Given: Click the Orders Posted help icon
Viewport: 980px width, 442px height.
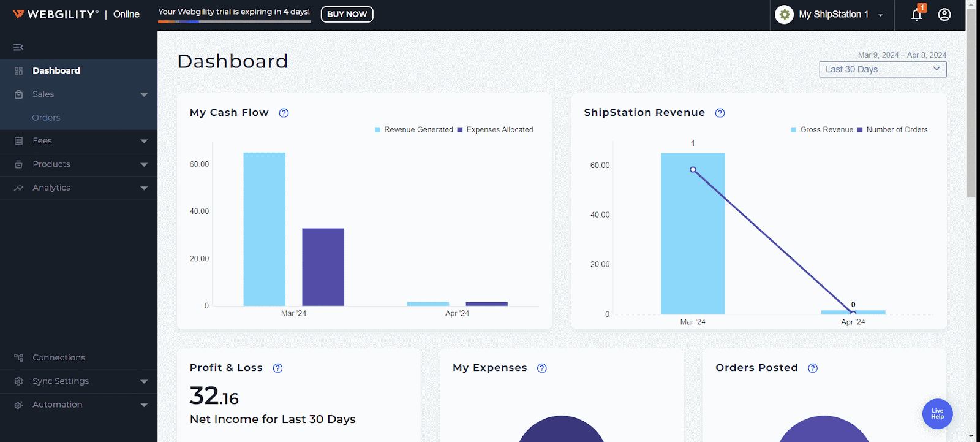Looking at the screenshot, I should tap(812, 368).
